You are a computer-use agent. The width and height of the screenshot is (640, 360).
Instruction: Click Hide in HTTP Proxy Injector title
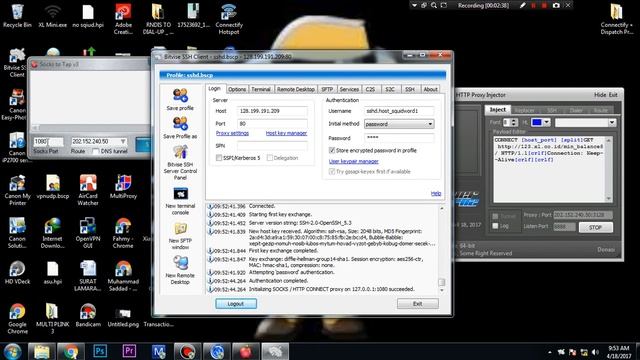pos(600,95)
